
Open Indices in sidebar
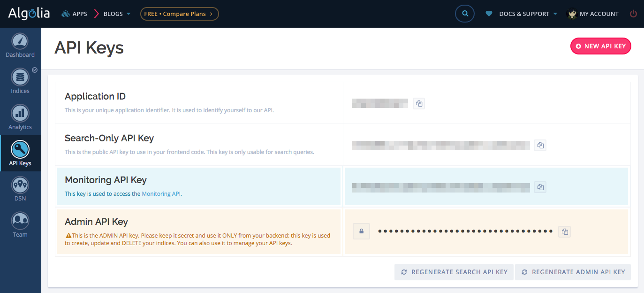(20, 82)
